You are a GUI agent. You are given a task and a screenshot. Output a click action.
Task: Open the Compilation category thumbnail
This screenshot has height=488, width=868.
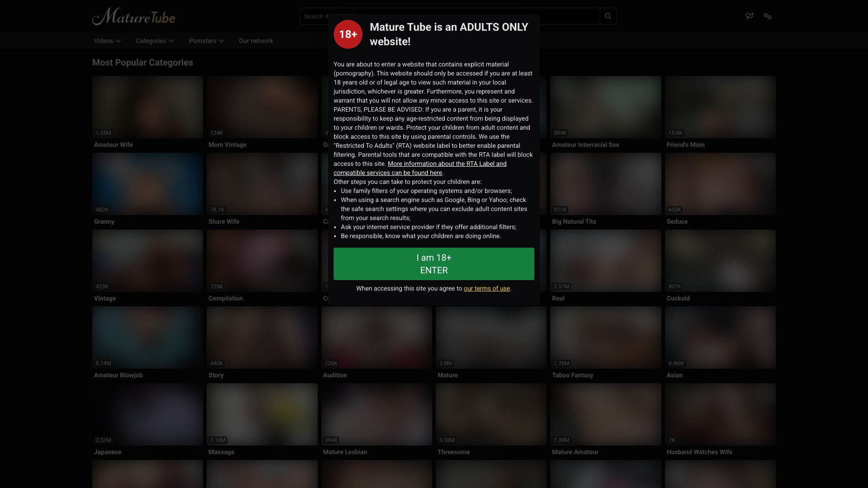pyautogui.click(x=262, y=261)
